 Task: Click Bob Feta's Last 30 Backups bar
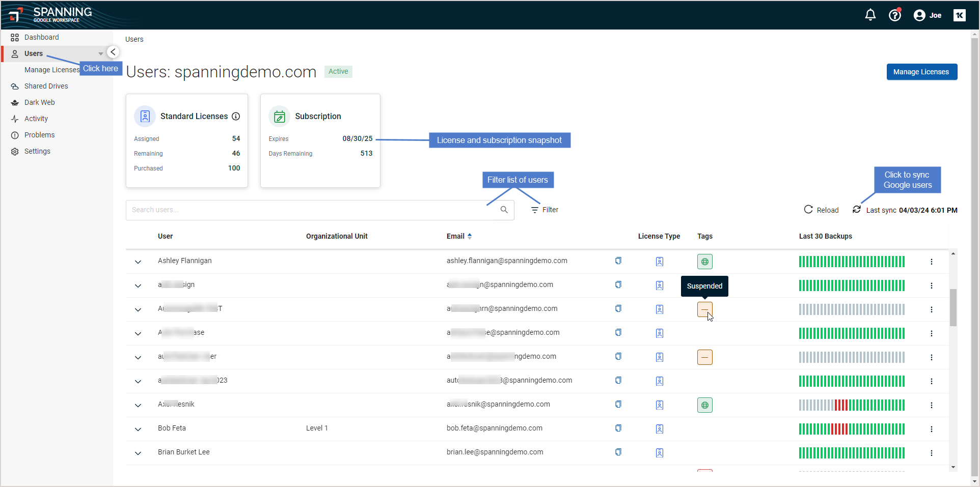(x=852, y=428)
